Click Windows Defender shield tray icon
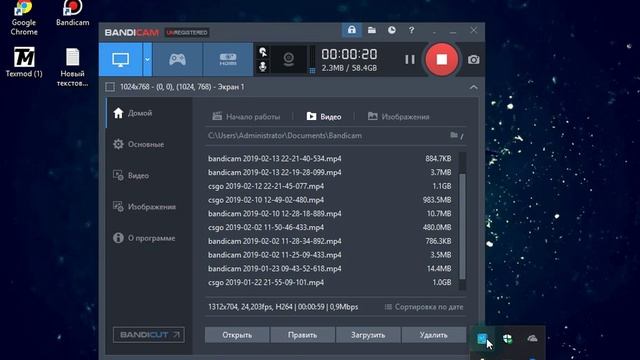 point(507,338)
